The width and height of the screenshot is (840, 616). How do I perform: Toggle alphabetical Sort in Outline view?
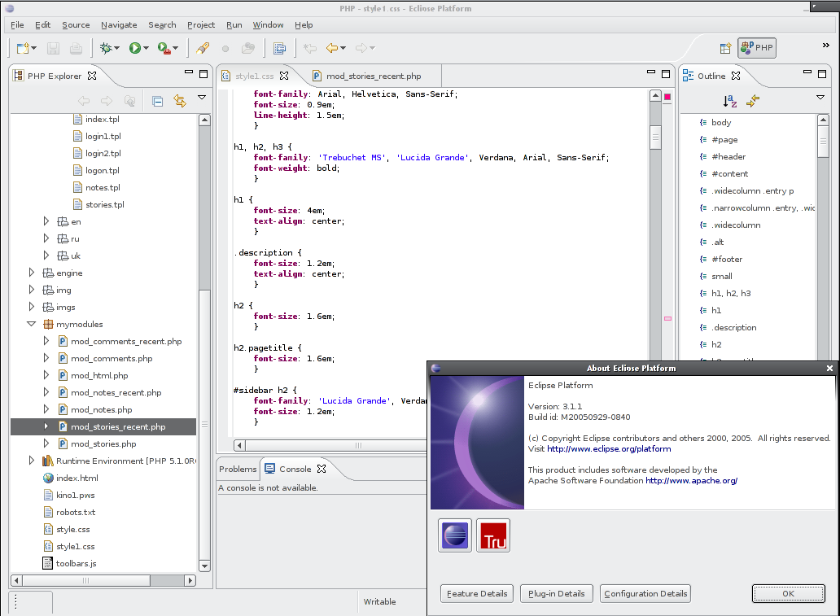[x=729, y=101]
